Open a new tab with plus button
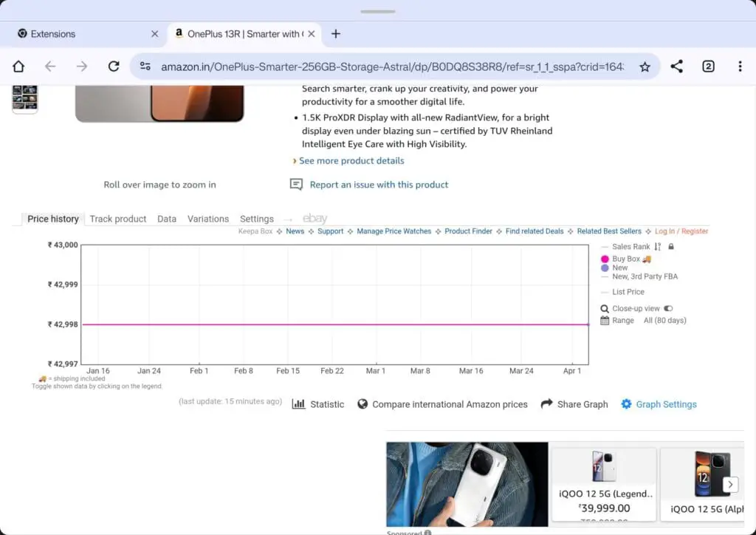756x535 pixels. (x=336, y=34)
